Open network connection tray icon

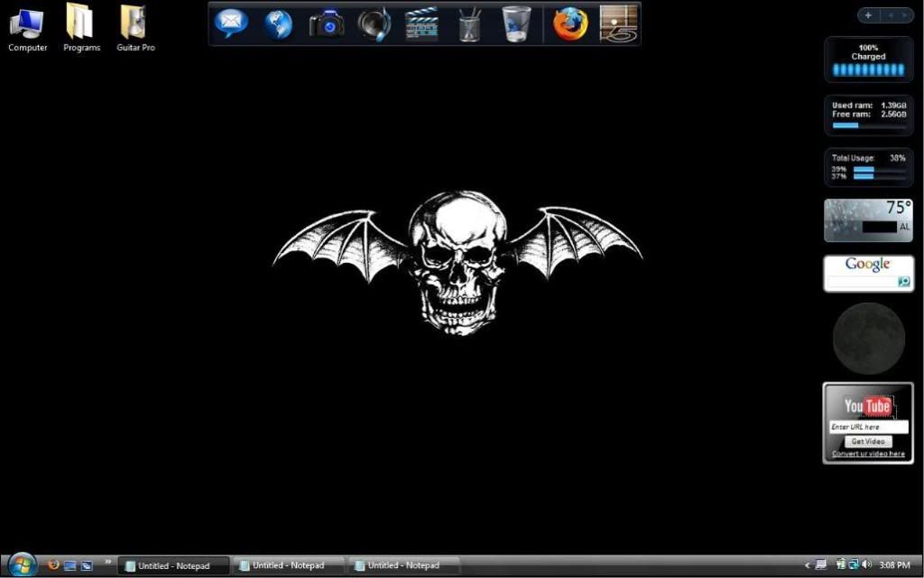(854, 565)
